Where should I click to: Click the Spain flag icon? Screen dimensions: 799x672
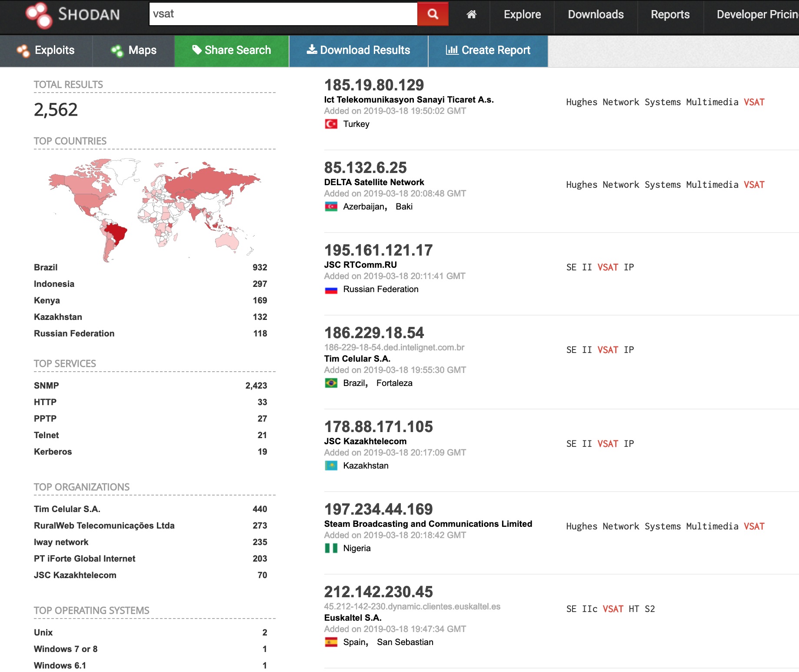(331, 642)
